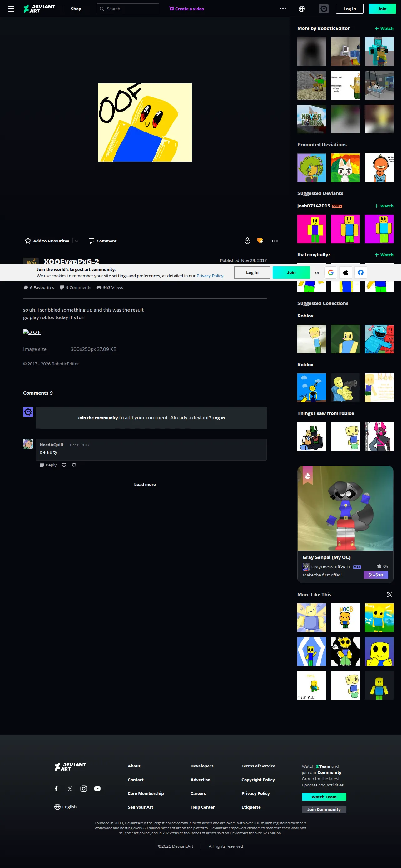Click the Watch Team button
The height and width of the screenshot is (868, 401).
tap(324, 797)
